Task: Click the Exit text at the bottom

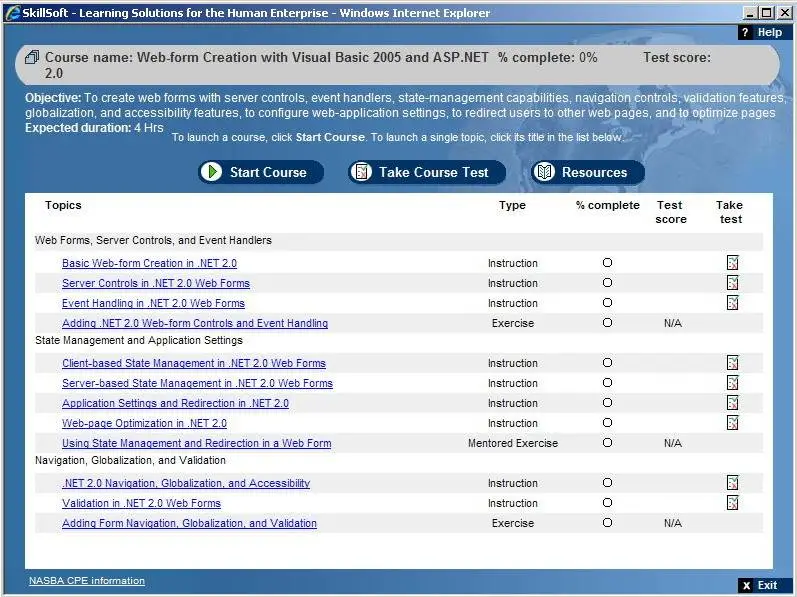Action: pos(767,585)
